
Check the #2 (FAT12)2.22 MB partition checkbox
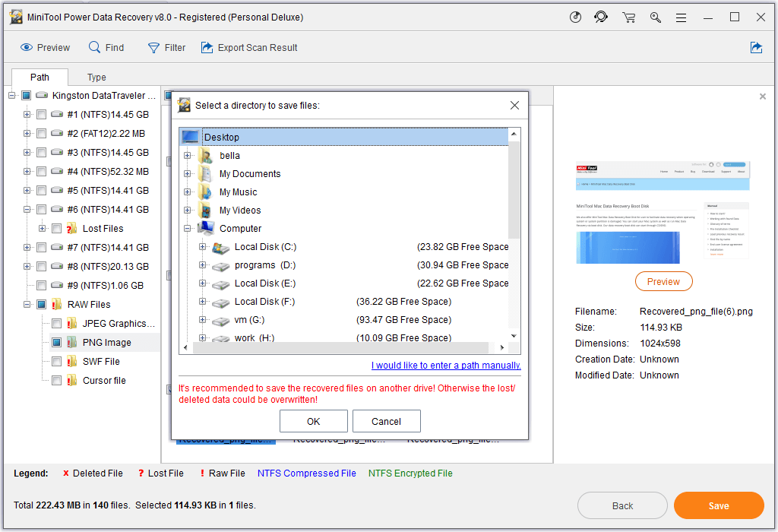click(42, 134)
